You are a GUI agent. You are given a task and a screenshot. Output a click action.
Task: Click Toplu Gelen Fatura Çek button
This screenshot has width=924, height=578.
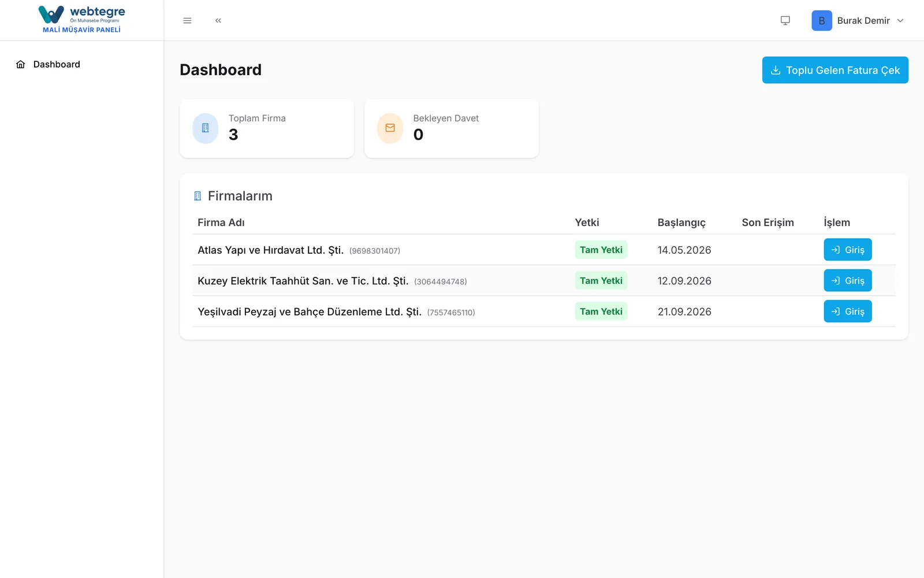(x=835, y=70)
